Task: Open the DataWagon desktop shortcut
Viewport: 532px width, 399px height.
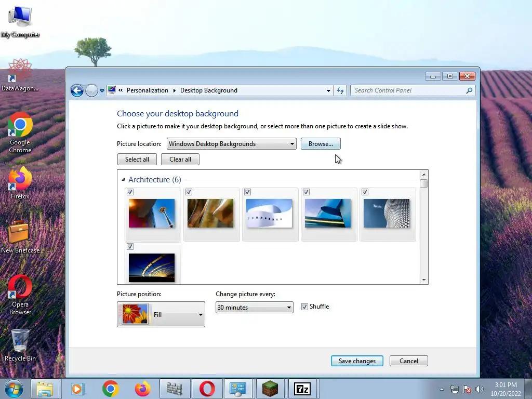Action: pyautogui.click(x=20, y=75)
